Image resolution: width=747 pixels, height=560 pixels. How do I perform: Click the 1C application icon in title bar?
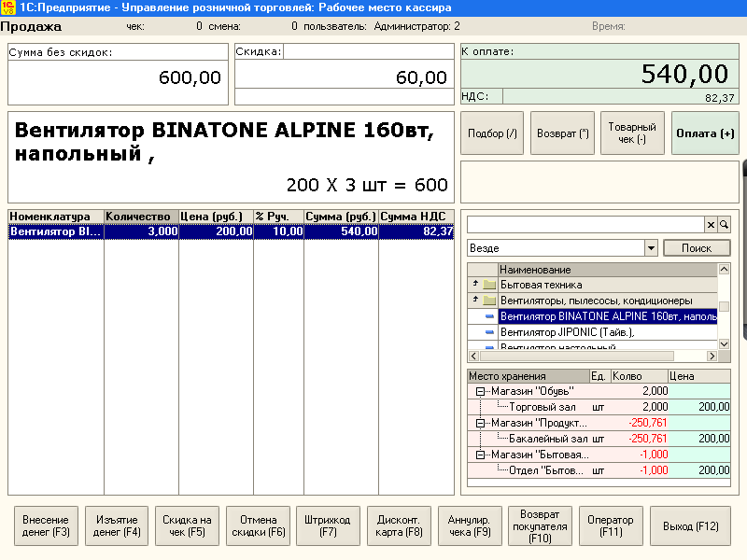coord(7,7)
